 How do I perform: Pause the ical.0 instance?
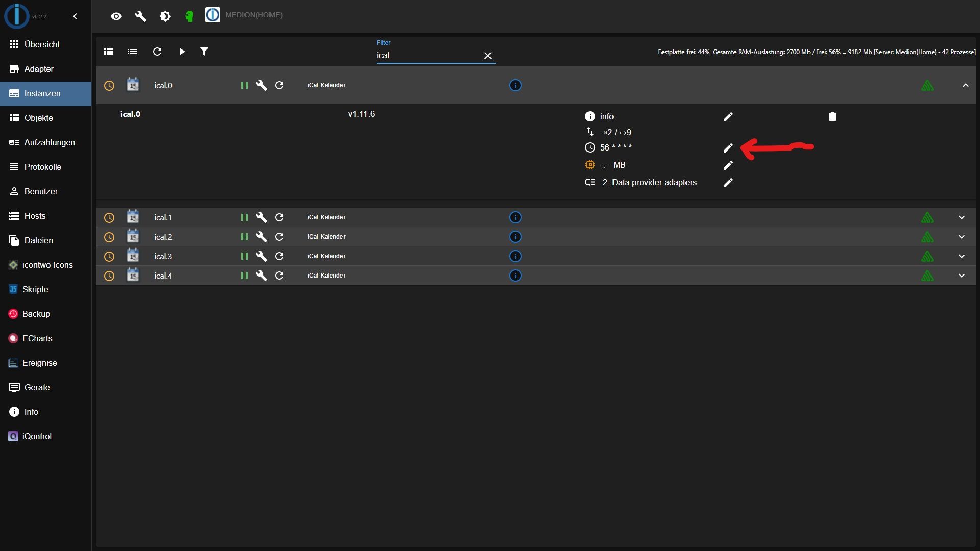[x=244, y=85]
